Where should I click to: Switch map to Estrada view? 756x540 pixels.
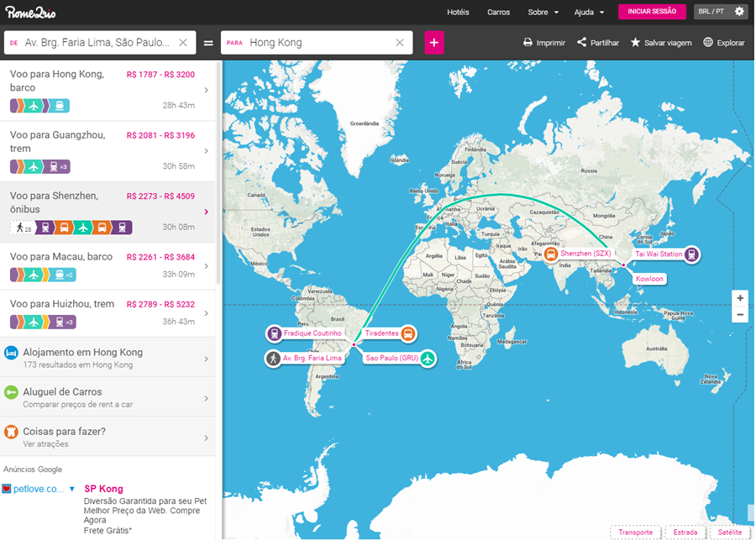(685, 532)
